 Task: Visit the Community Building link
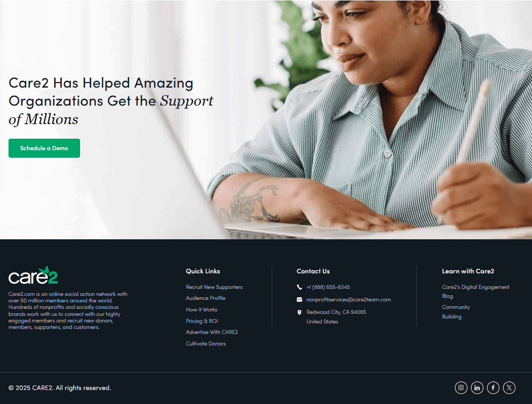(x=456, y=312)
